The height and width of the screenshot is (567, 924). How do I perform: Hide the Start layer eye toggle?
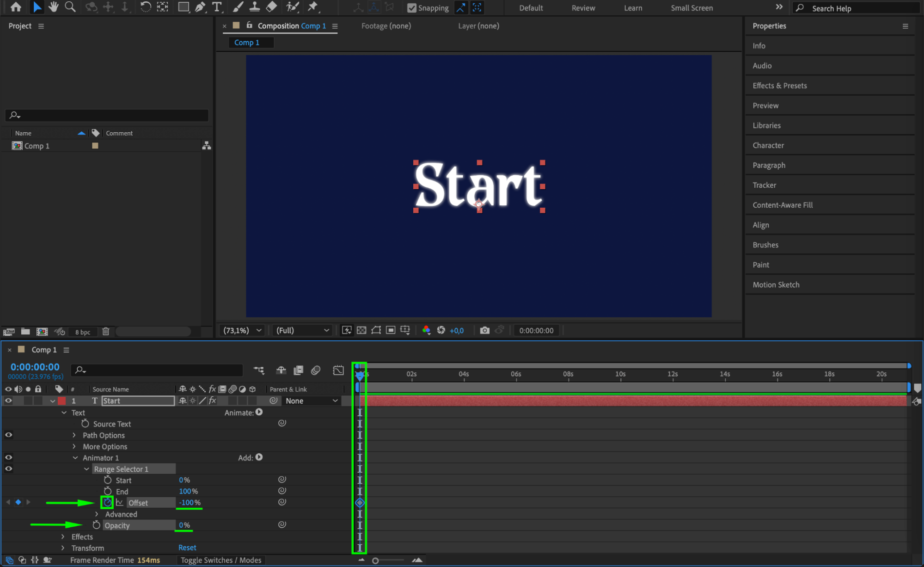[x=8, y=401]
